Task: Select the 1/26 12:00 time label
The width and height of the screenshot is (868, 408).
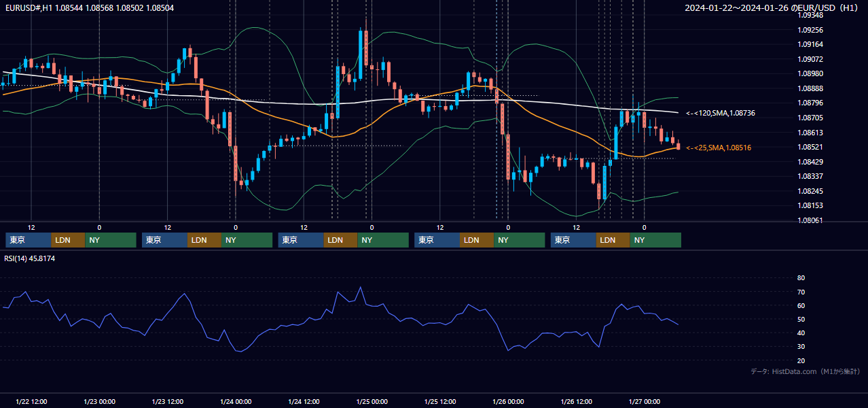Action: click(x=577, y=402)
